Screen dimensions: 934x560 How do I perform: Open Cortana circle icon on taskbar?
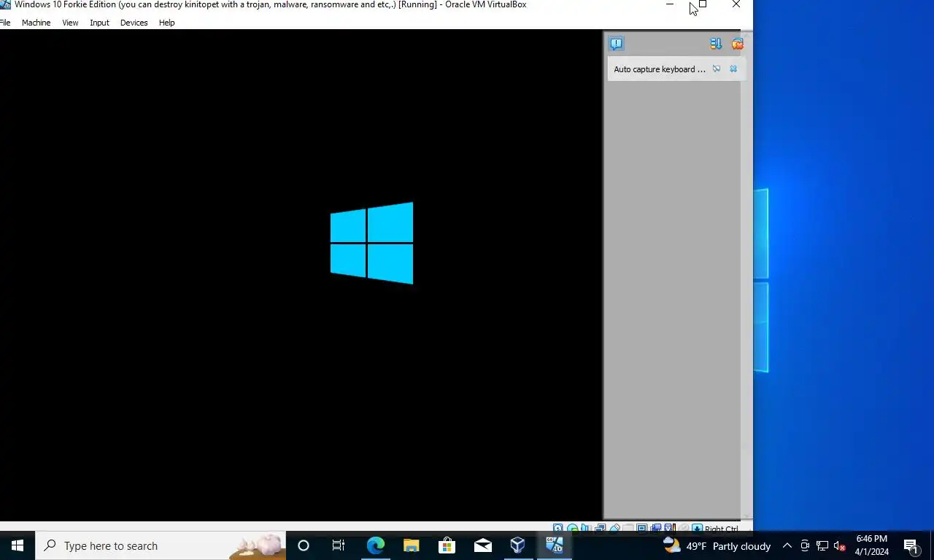(x=304, y=545)
